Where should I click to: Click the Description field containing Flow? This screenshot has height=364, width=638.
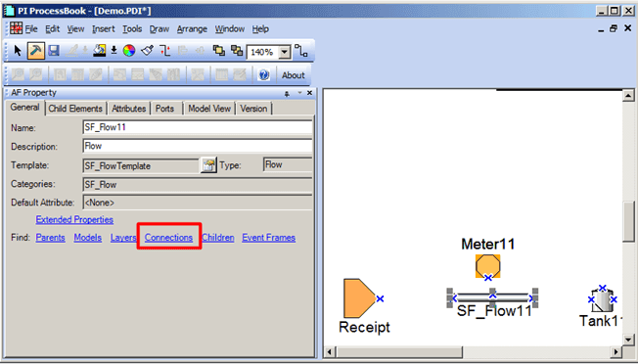pos(198,146)
